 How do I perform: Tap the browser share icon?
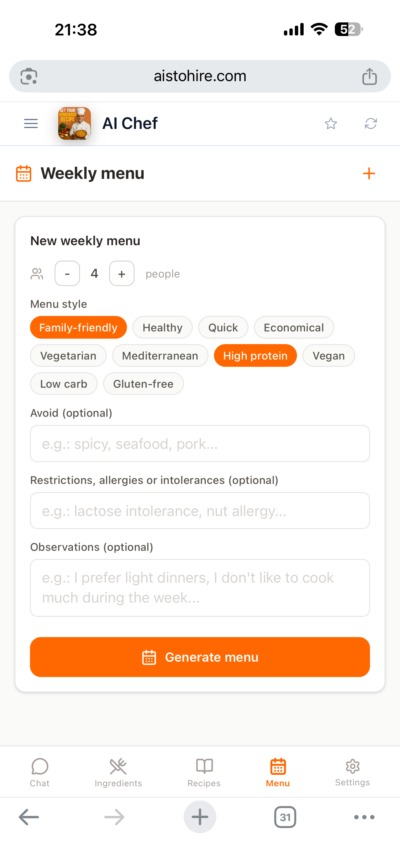click(x=369, y=76)
